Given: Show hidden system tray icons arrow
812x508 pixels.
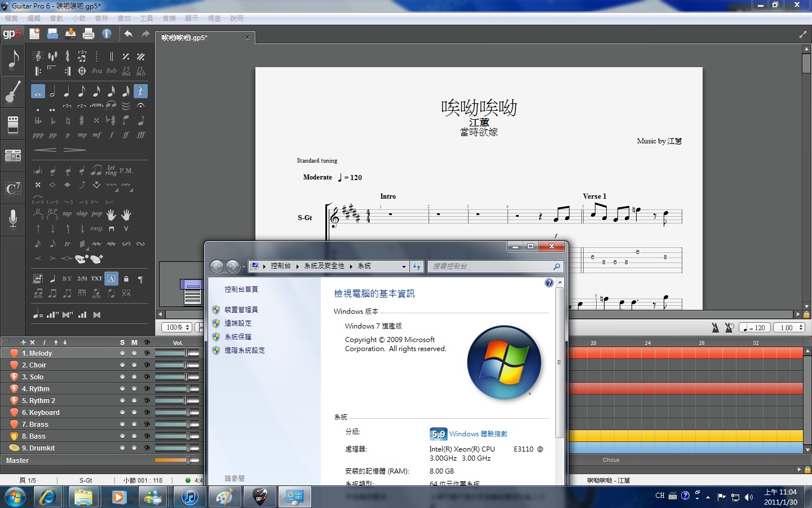Looking at the screenshot, I should pos(708,497).
